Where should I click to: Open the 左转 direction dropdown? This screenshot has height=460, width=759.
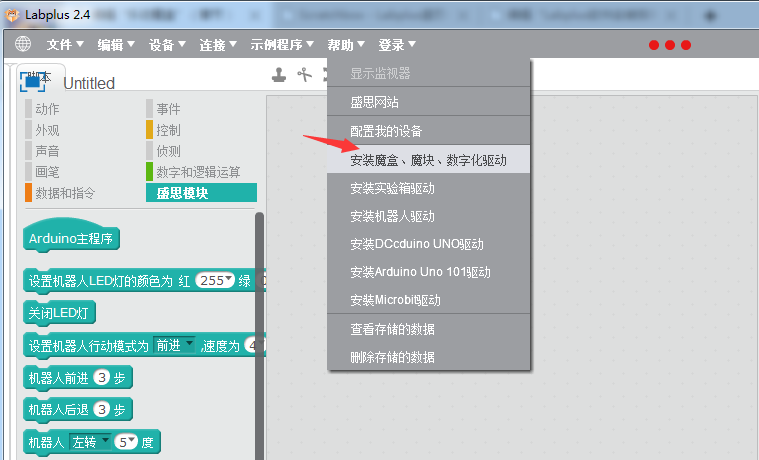(x=90, y=442)
